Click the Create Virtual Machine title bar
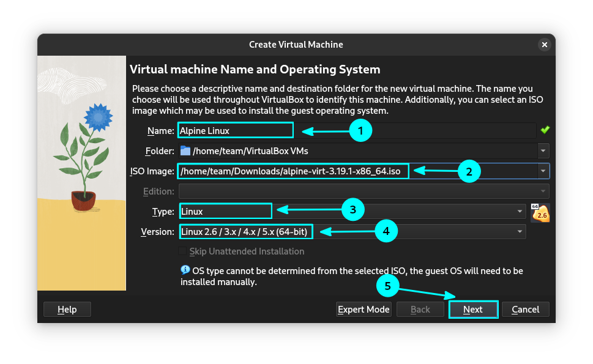Viewport: 593px width, 364px height. point(296,45)
